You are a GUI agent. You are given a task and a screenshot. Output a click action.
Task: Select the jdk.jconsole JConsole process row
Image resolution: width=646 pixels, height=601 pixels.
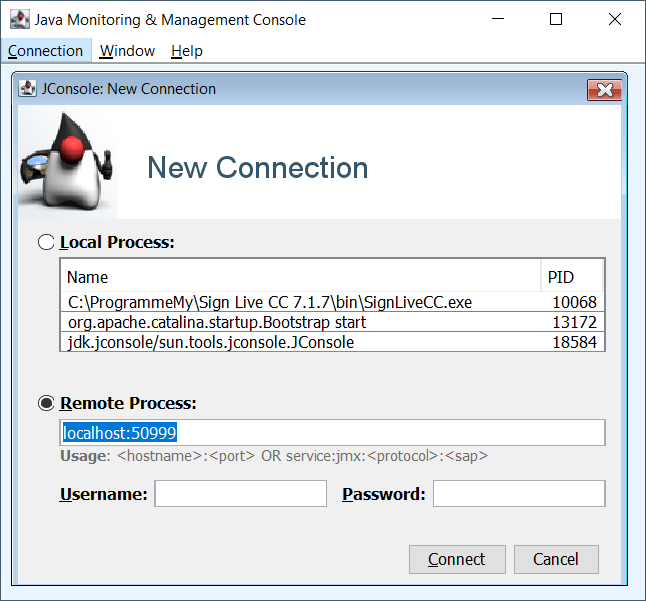pyautogui.click(x=332, y=342)
